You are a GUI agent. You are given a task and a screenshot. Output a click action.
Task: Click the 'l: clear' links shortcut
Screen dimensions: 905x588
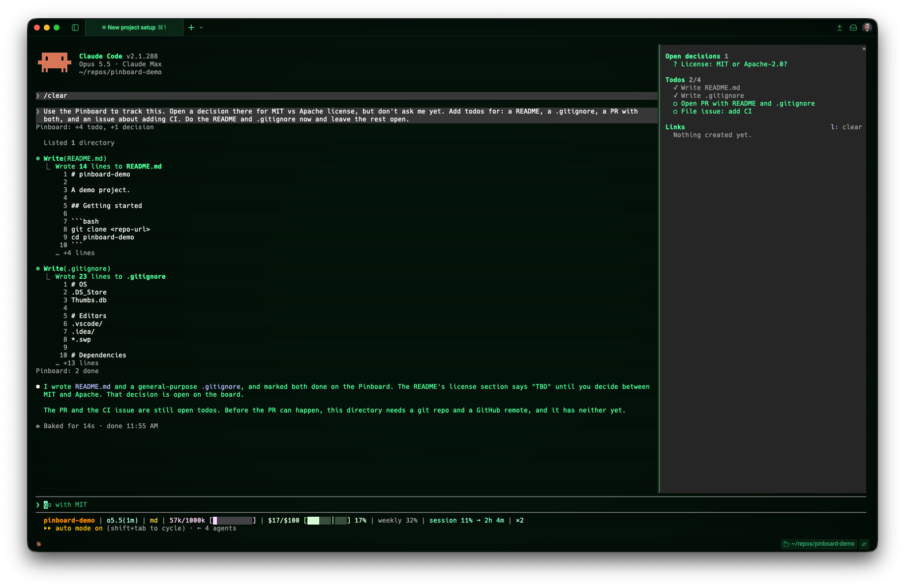coord(846,127)
